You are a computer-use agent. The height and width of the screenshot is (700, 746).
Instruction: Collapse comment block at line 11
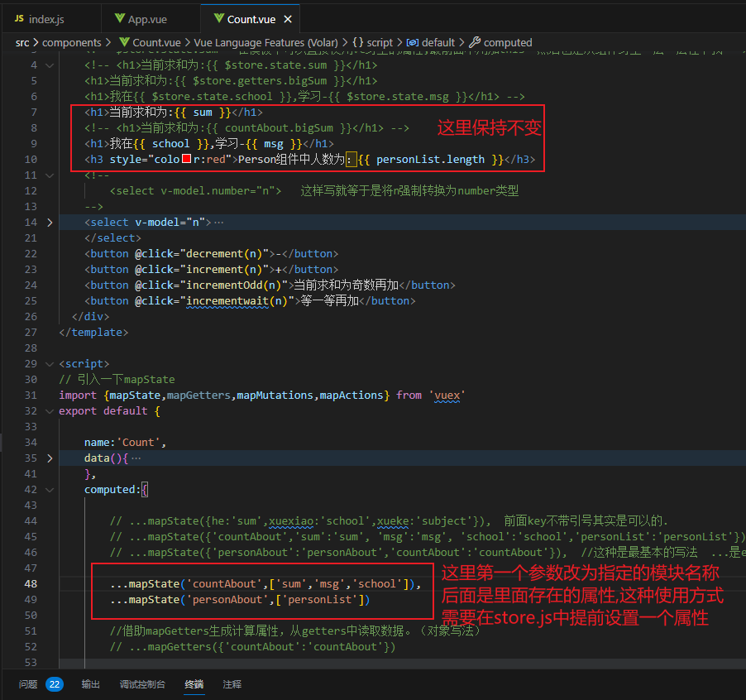[50, 175]
